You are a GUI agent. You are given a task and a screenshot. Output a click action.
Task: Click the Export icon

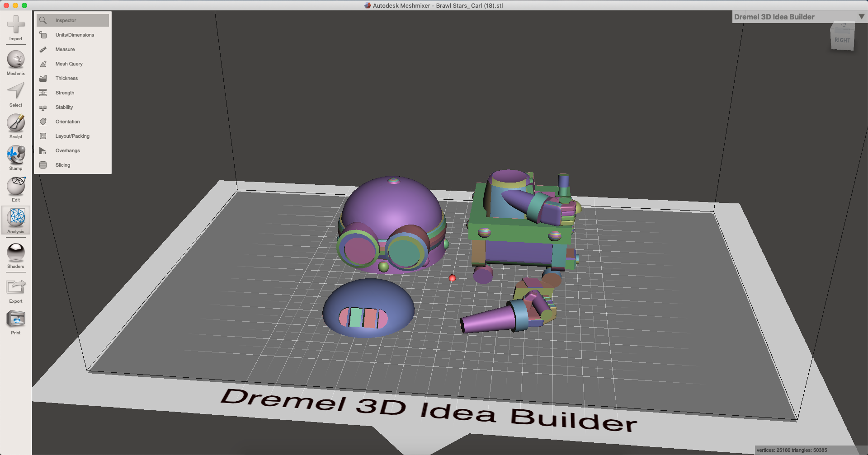16,287
